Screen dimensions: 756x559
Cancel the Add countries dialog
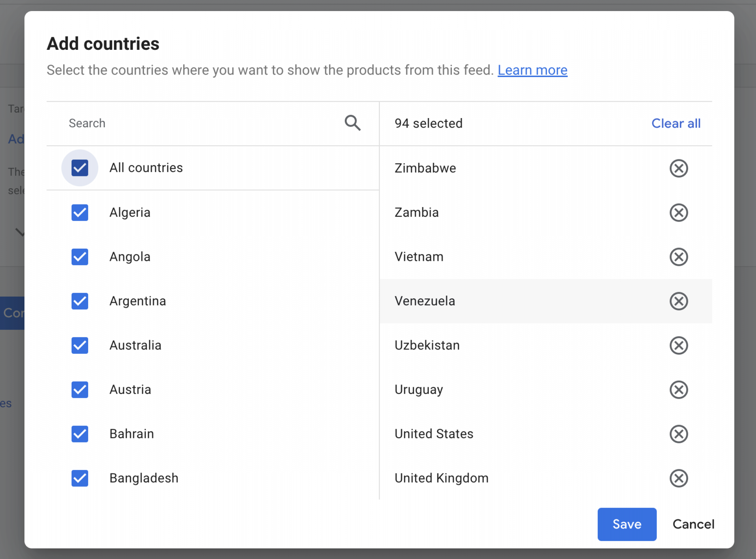click(693, 524)
